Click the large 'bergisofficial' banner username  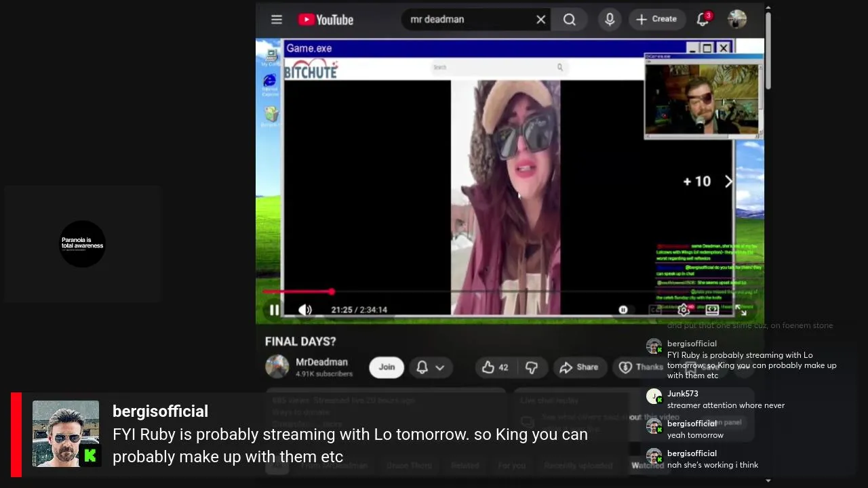160,411
